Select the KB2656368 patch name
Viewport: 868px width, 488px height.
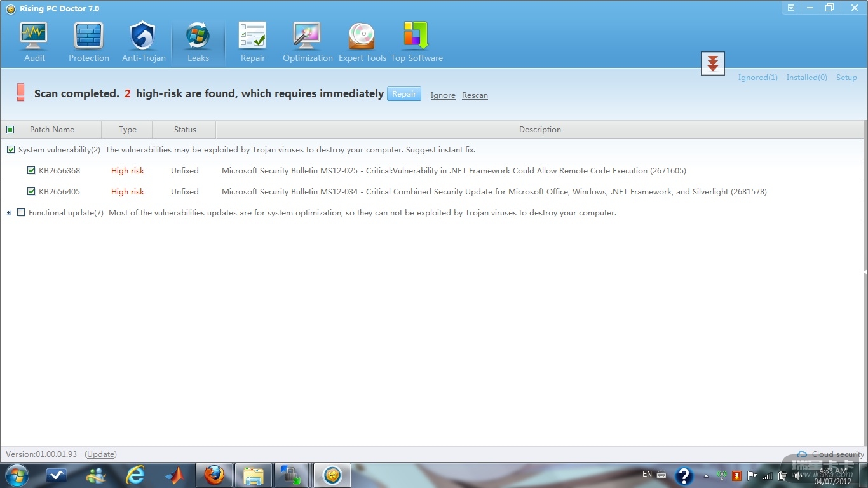click(x=60, y=171)
